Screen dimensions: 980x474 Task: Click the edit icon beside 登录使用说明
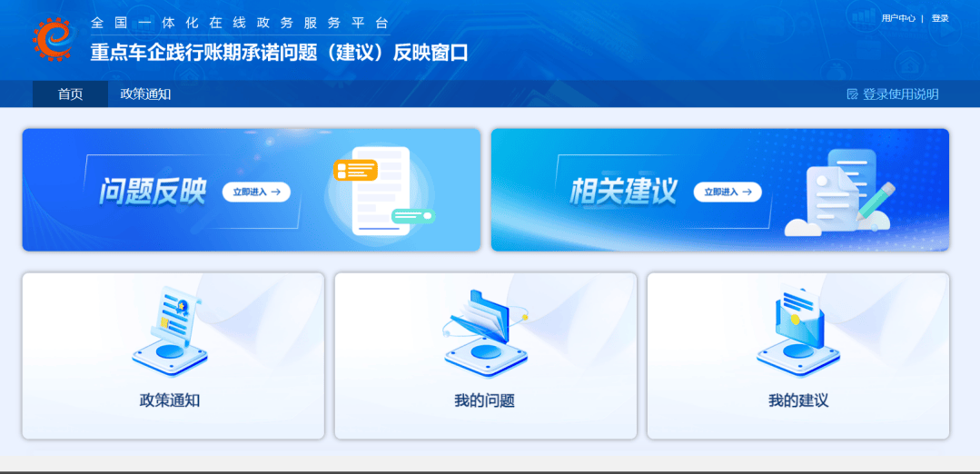point(852,94)
